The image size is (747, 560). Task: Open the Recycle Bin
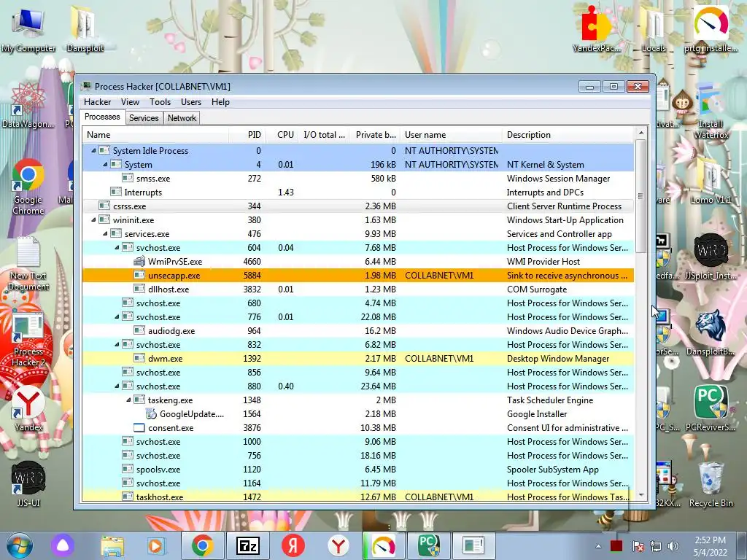(x=711, y=484)
